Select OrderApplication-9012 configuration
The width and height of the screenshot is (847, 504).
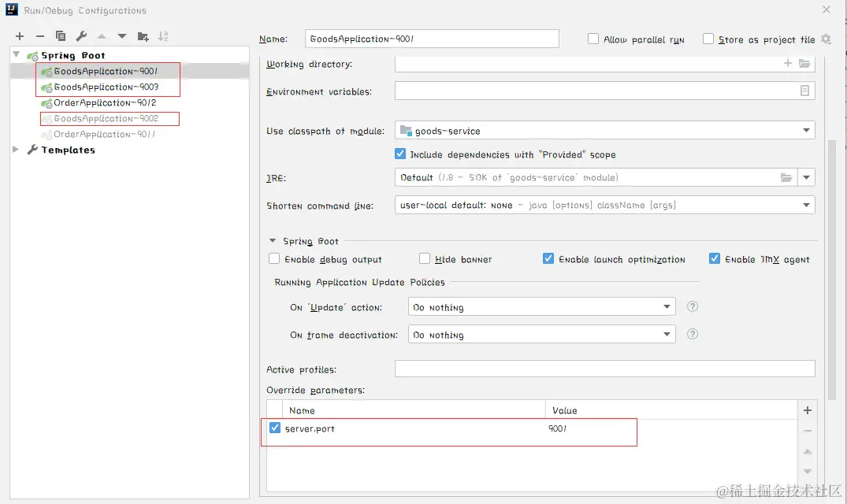coord(105,102)
